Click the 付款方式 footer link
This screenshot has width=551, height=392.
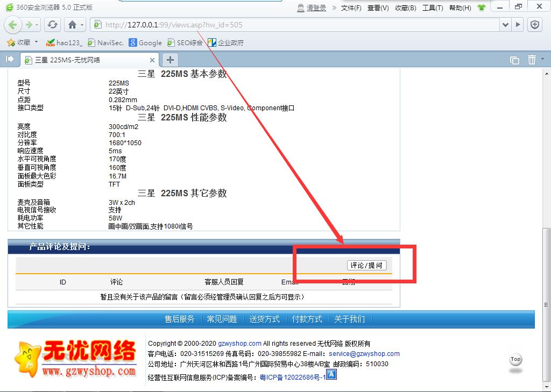[307, 319]
